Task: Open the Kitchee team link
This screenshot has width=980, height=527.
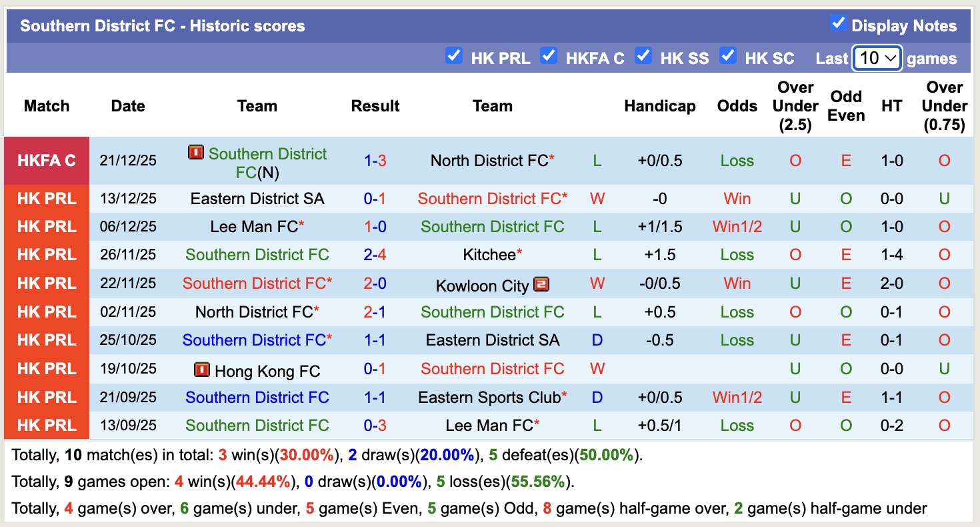Action: (489, 255)
